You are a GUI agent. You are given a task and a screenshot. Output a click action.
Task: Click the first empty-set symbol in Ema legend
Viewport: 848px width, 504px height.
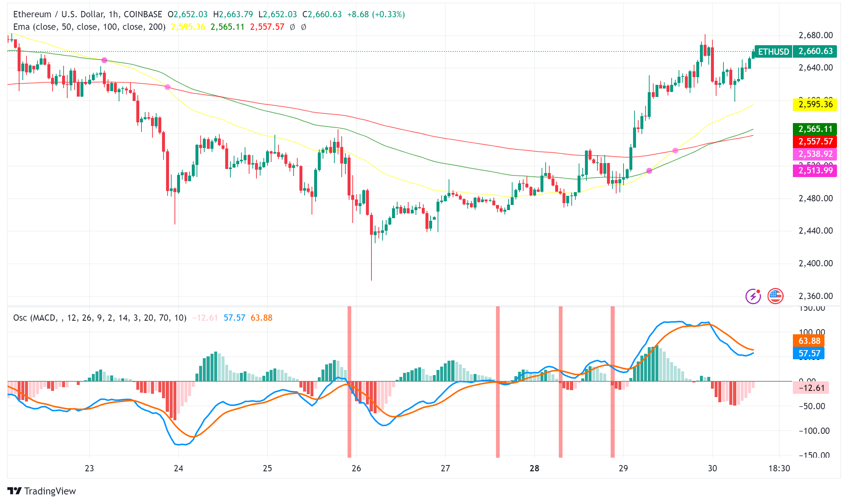pyautogui.click(x=292, y=27)
